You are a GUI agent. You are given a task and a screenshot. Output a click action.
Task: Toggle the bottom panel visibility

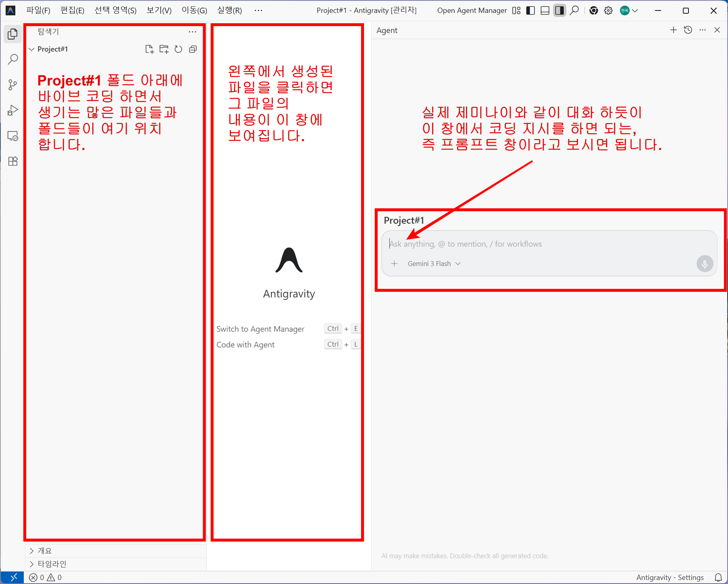[x=545, y=10]
